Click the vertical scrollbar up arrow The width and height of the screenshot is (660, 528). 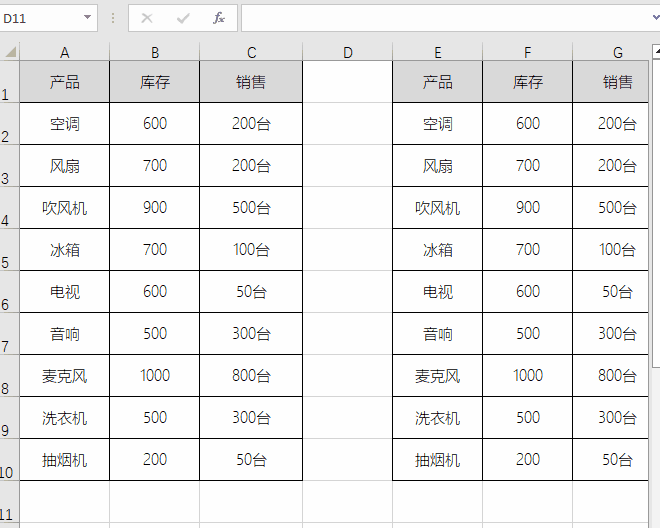(x=656, y=51)
